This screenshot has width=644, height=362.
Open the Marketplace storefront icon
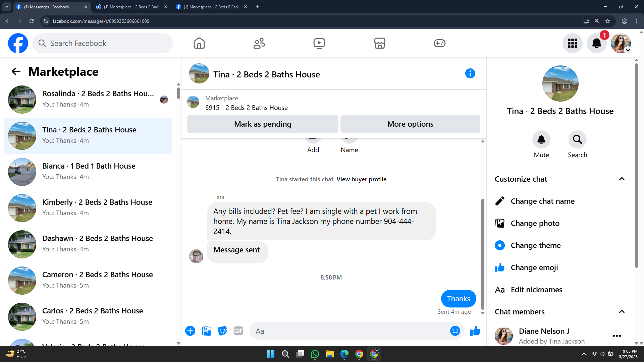click(380, 43)
